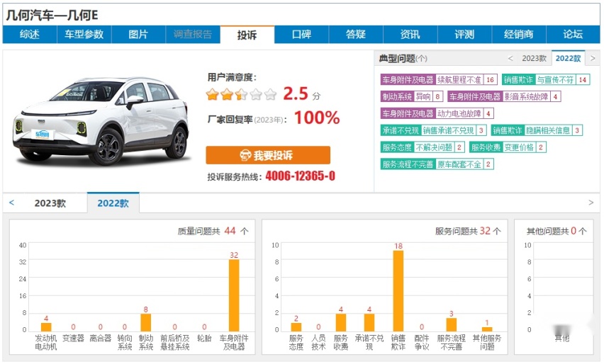The image size is (604, 364).
Task: Switch to the 车型参数 tab
Action: coord(84,35)
